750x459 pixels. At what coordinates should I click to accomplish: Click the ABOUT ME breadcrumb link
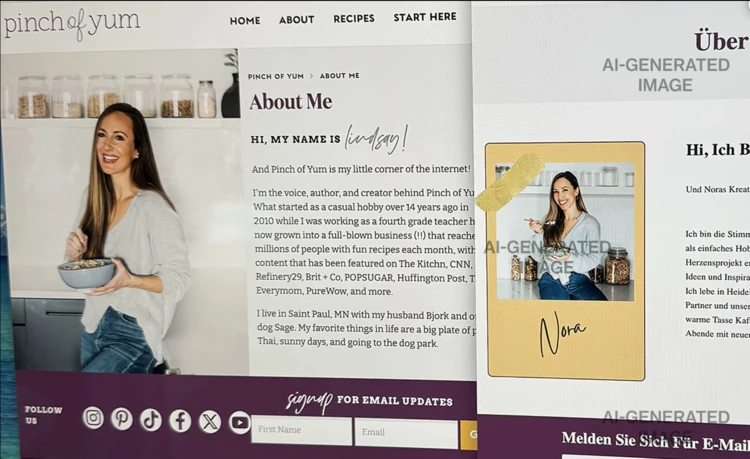pos(340,76)
